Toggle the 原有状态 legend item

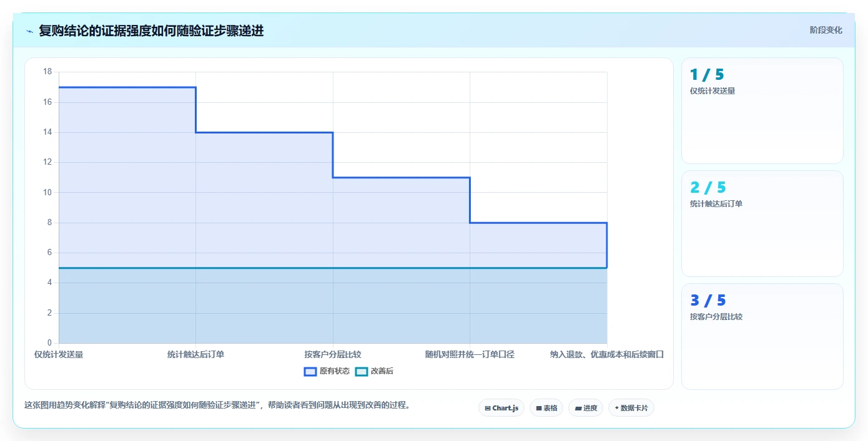(x=327, y=371)
